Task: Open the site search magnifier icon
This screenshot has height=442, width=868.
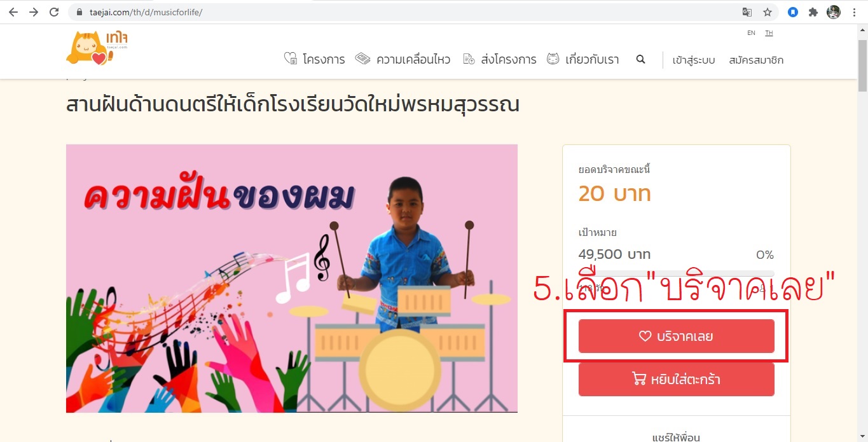Action: pos(640,59)
